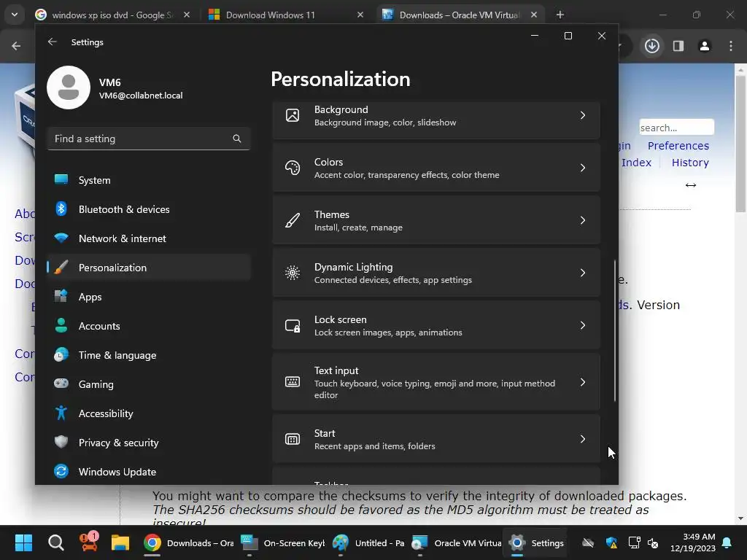Switch to windows xp iso dvd Google tab

[x=113, y=15]
